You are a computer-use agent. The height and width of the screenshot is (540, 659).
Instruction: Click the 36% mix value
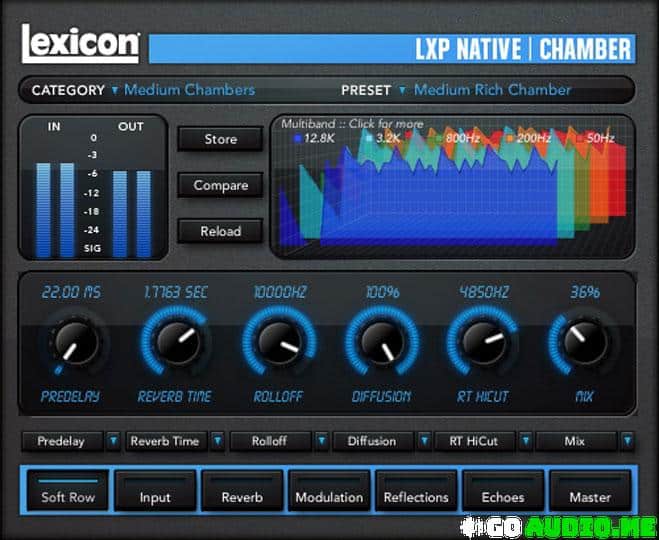(585, 292)
